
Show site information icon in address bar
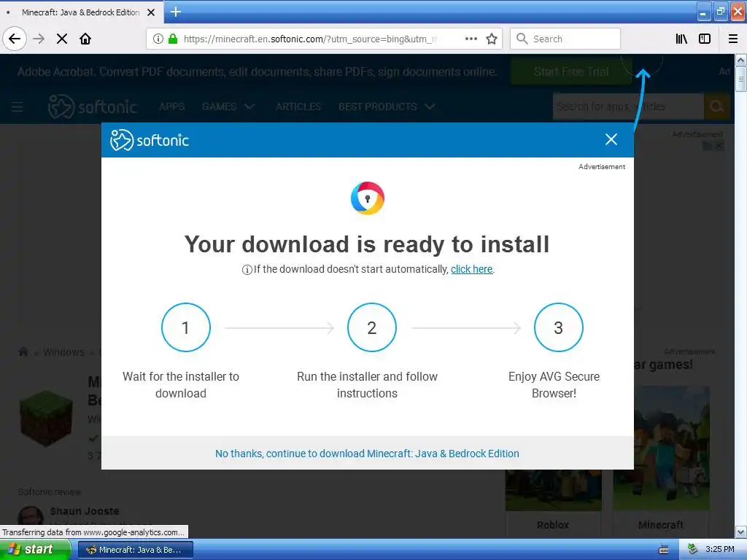[158, 39]
